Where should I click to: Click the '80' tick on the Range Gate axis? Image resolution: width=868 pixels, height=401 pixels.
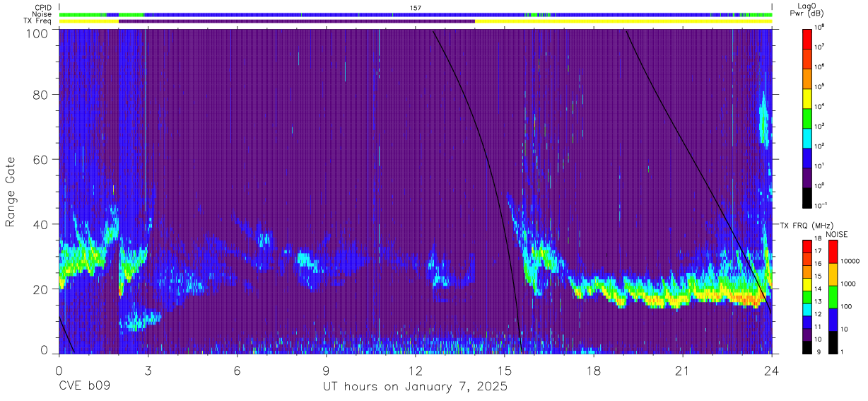click(x=41, y=95)
